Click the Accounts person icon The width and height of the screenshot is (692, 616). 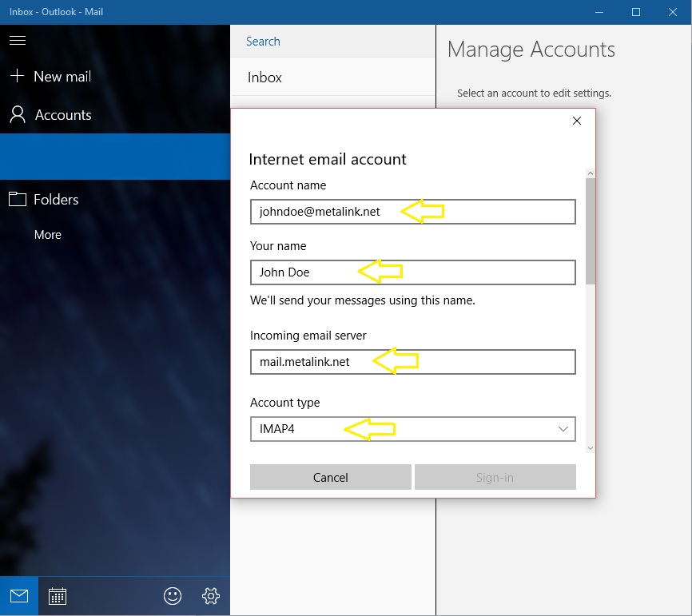(x=18, y=114)
